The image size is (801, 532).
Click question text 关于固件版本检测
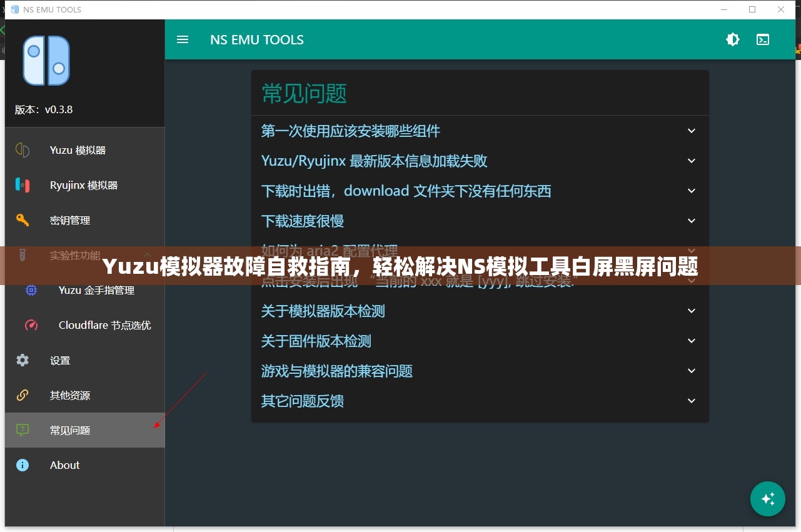pos(316,341)
